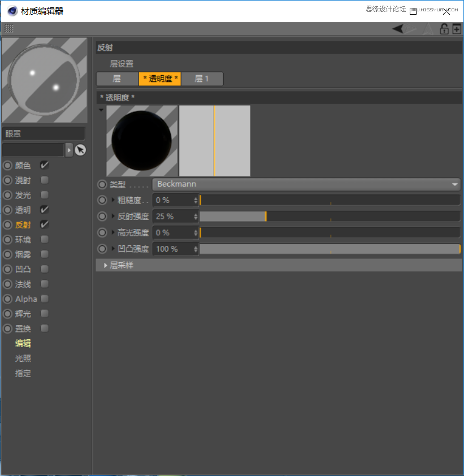Switch to the 层 1 tab
The width and height of the screenshot is (464, 476).
[202, 79]
